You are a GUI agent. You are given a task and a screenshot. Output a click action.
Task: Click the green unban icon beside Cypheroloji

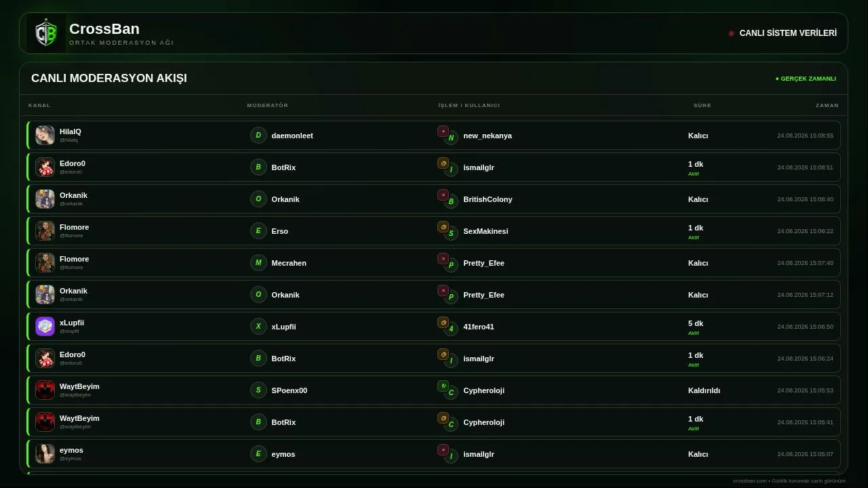pos(443,386)
